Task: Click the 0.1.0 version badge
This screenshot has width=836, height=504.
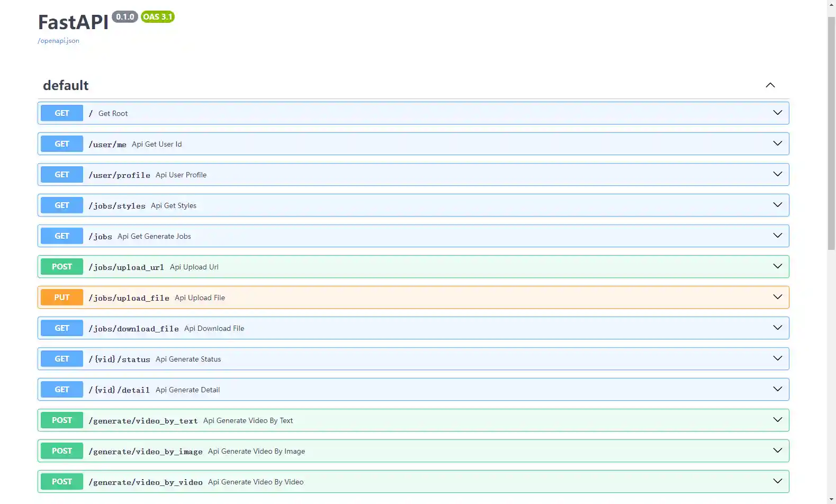Action: (125, 17)
